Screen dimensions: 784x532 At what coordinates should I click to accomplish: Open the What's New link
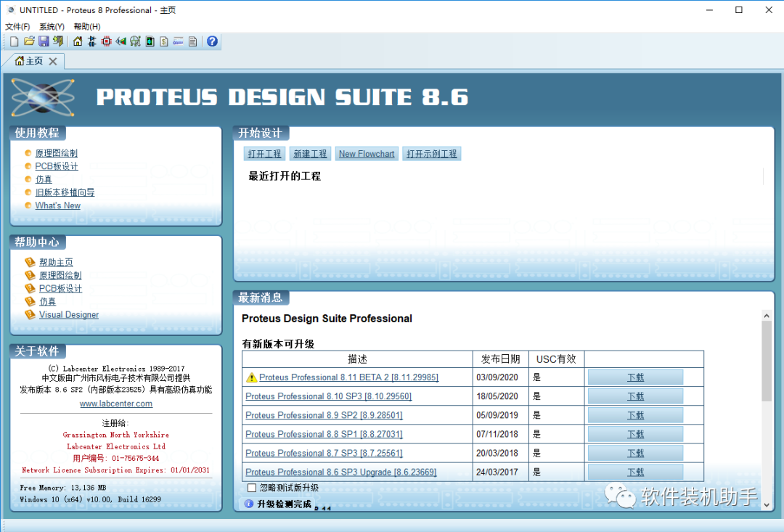(57, 205)
